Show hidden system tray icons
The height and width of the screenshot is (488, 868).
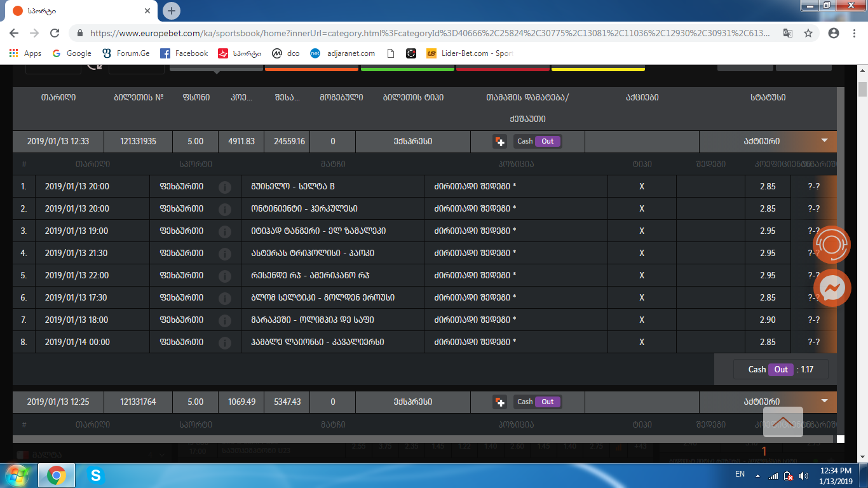(757, 475)
